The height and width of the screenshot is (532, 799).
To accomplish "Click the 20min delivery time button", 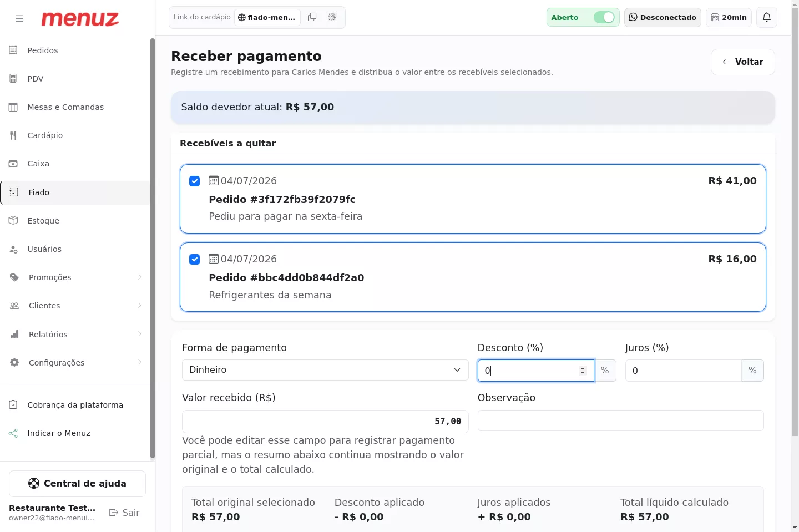I will tap(729, 17).
